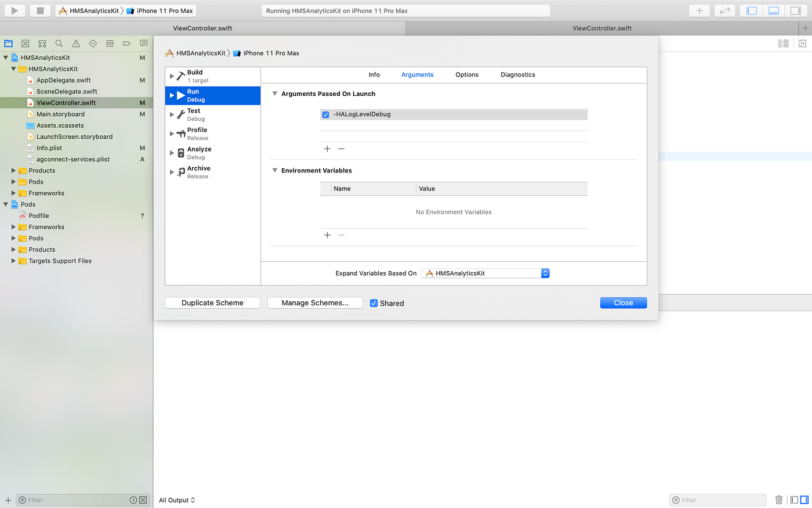Open Expand Variables Based On dropdown
The width and height of the screenshot is (812, 508).
(x=485, y=273)
